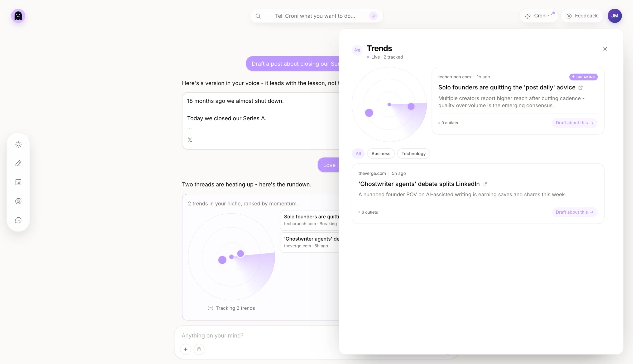Click the Croni ghost logo
The width and height of the screenshot is (633, 364).
pos(18,16)
